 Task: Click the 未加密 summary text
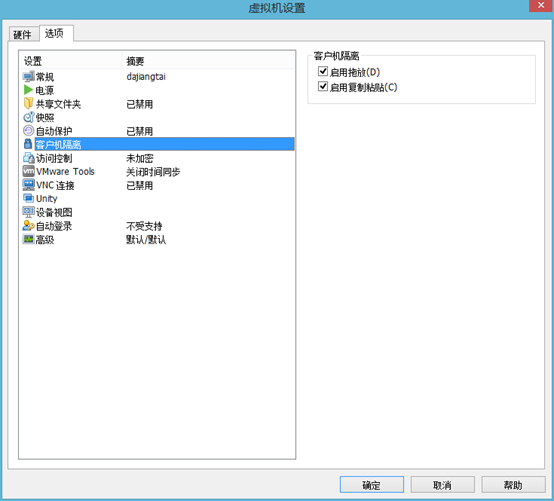(x=140, y=158)
